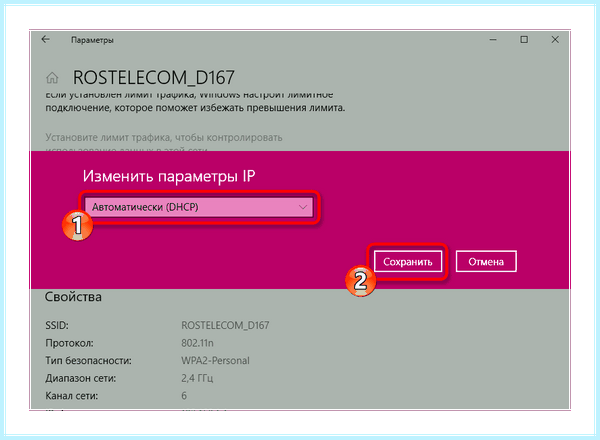
Task: Select the SSID value ROSTELECOM_D167
Action: tap(225, 326)
